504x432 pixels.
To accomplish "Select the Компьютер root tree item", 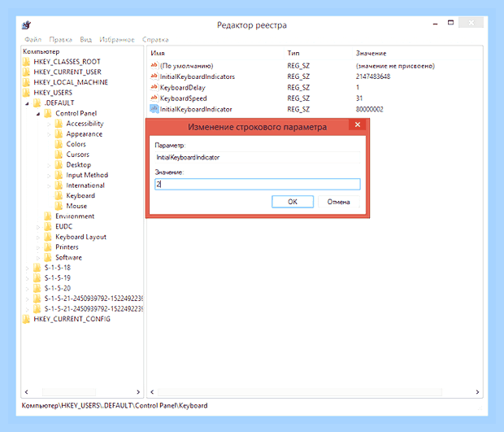I will [x=41, y=51].
